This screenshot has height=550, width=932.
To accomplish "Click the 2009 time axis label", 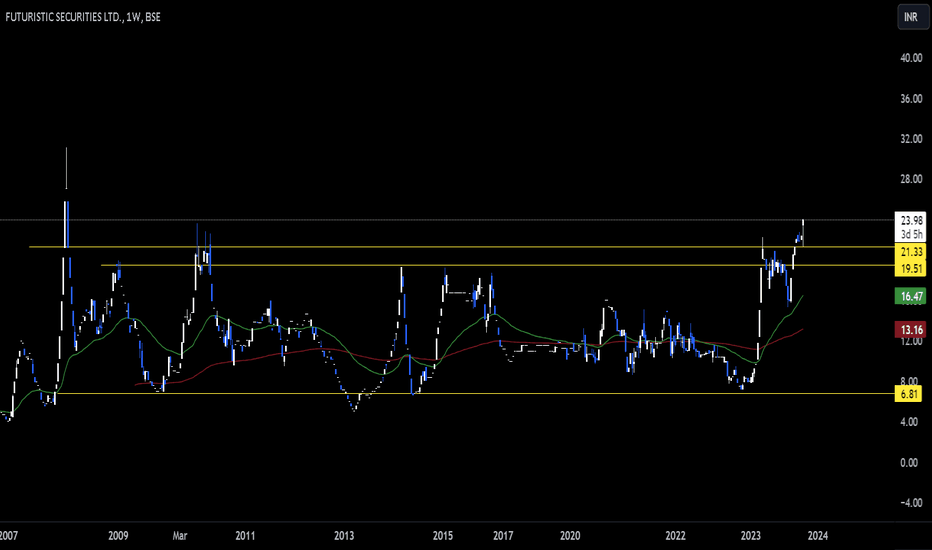I will click(118, 536).
